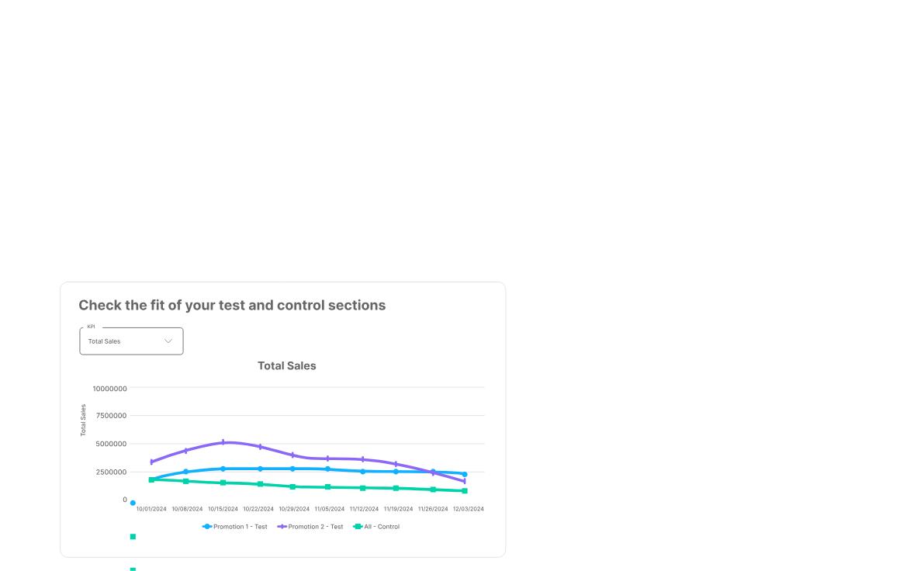Click the Total Sales chart title
Image resolution: width=924 pixels, height=571 pixels.
coord(287,365)
